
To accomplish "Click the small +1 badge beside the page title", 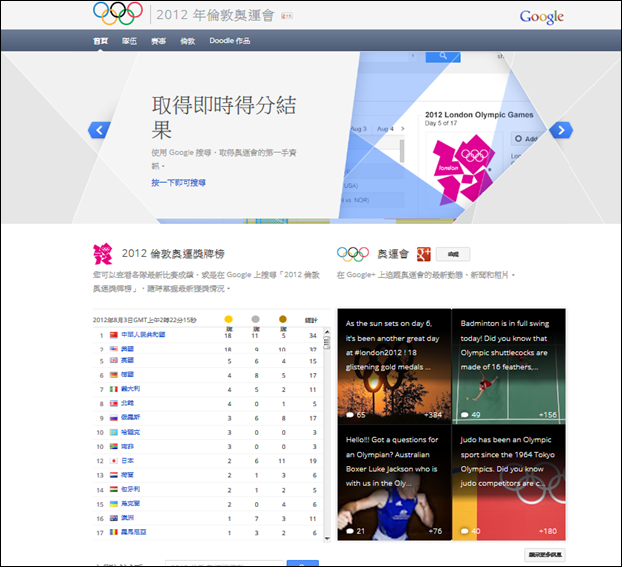I will (287, 16).
